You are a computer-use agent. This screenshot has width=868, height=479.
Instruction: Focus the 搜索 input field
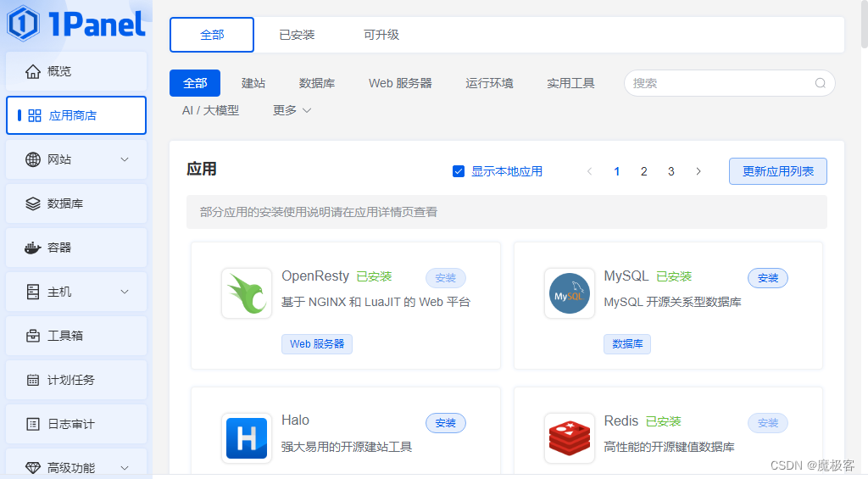730,83
